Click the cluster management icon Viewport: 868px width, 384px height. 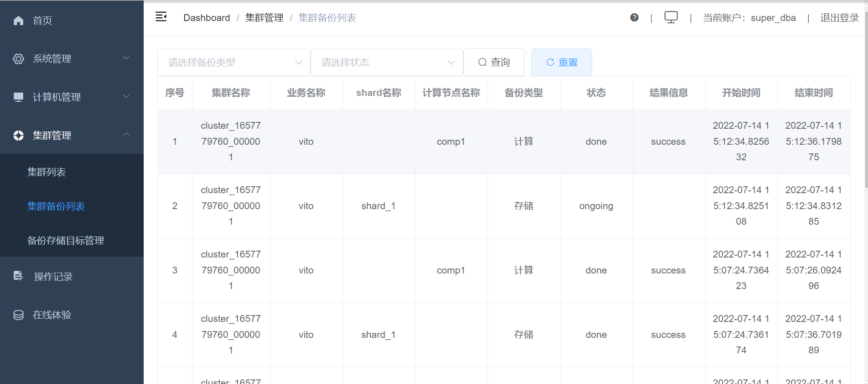18,136
